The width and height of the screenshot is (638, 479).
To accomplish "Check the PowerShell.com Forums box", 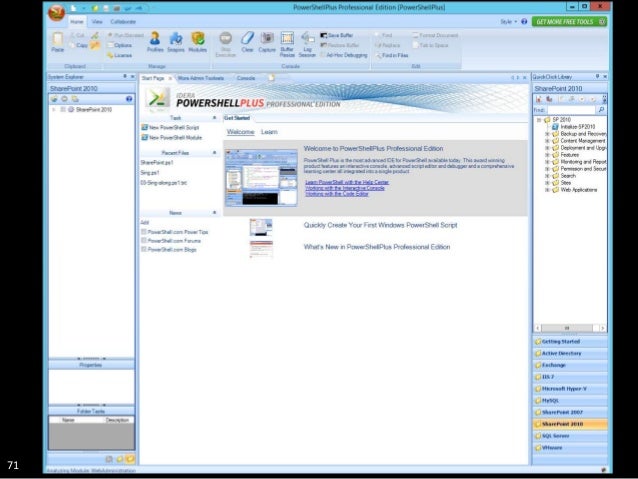I will [144, 241].
